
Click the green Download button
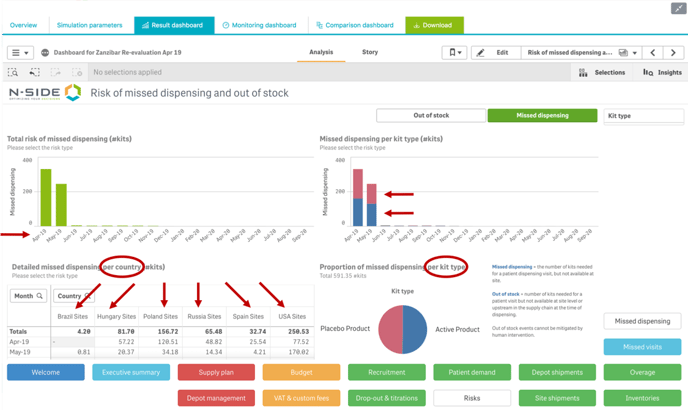click(x=433, y=25)
